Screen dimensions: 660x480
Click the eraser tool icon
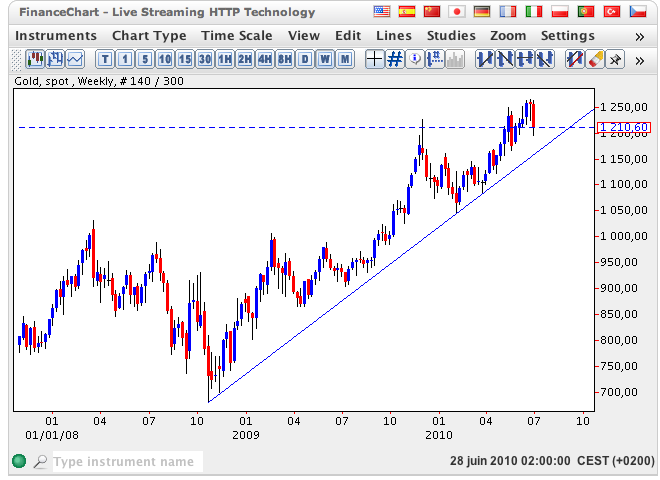pyautogui.click(x=594, y=59)
